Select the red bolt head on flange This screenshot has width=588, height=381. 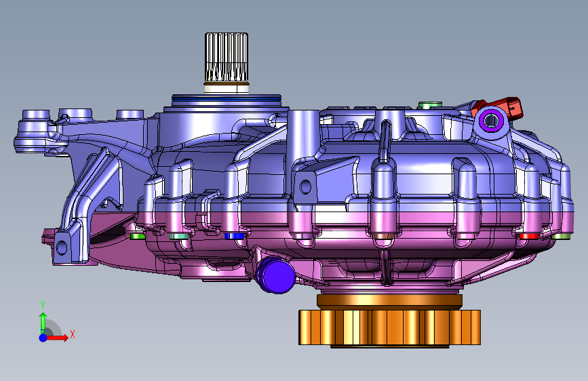(529, 236)
